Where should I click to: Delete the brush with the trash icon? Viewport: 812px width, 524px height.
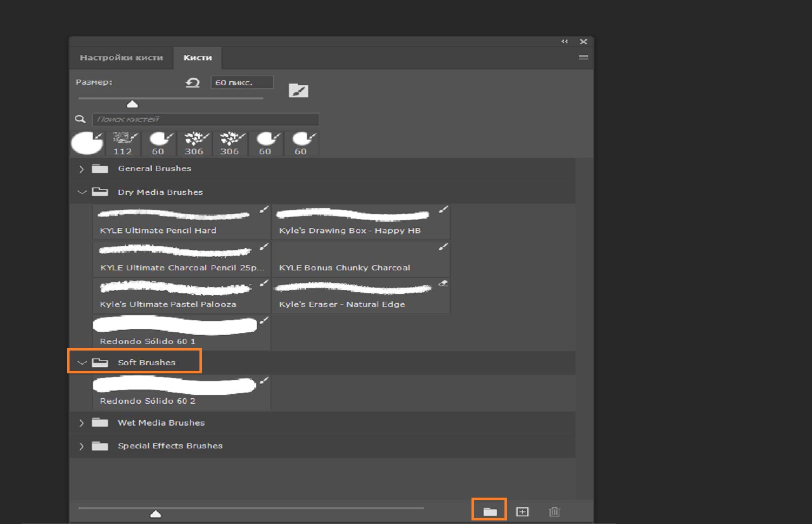point(555,512)
